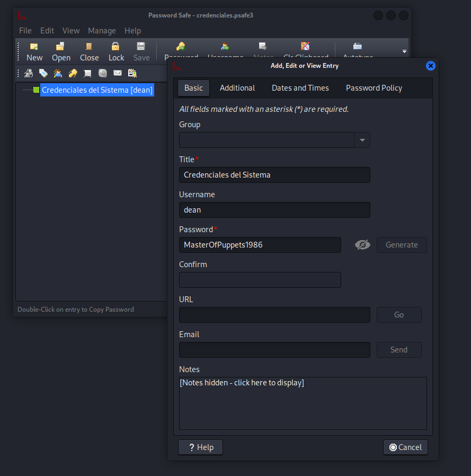Click the envelope email drag icon
This screenshot has width=471, height=476.
(118, 73)
